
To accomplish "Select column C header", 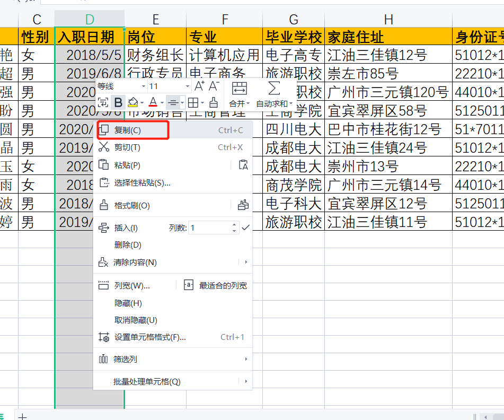I will click(x=37, y=19).
